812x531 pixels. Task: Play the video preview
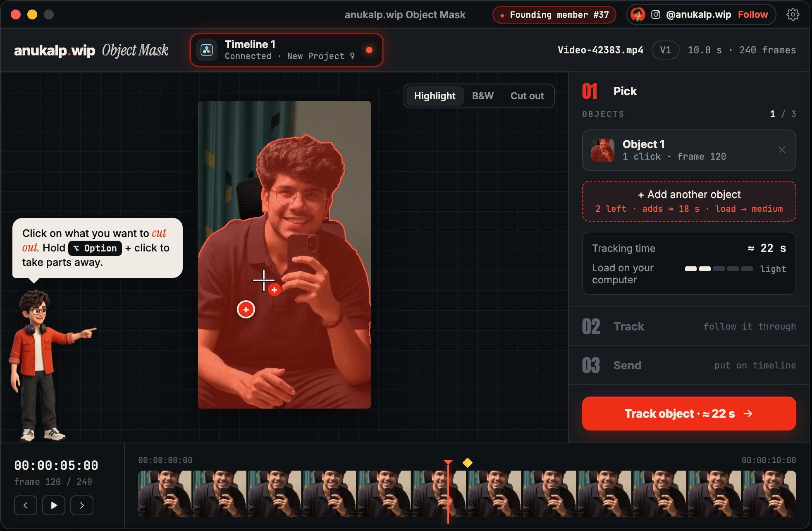[54, 505]
